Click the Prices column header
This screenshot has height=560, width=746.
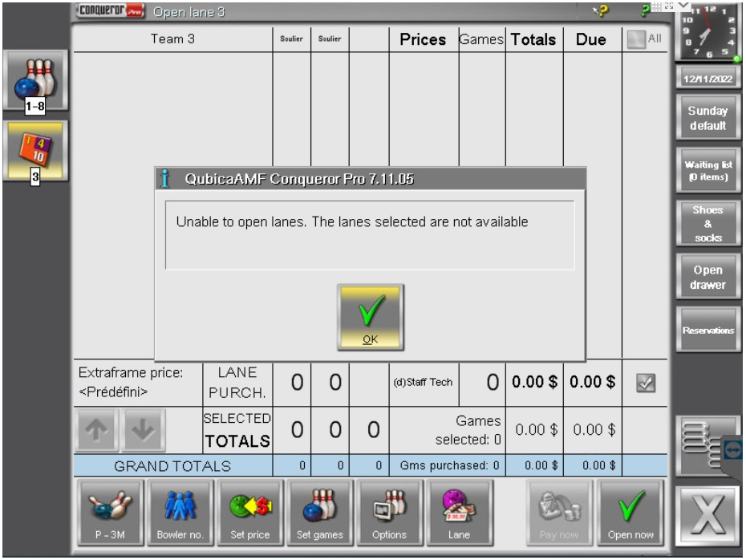coord(423,39)
